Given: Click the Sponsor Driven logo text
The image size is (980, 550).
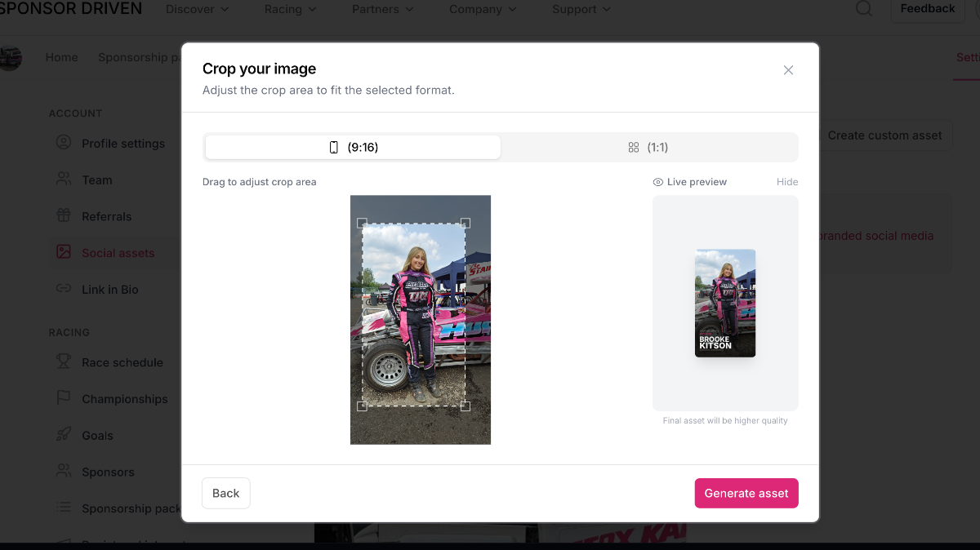Looking at the screenshot, I should pos(71,9).
